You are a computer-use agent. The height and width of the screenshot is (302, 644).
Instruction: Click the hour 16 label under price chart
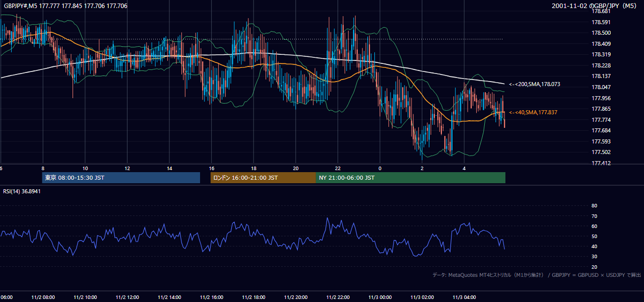pos(212,168)
